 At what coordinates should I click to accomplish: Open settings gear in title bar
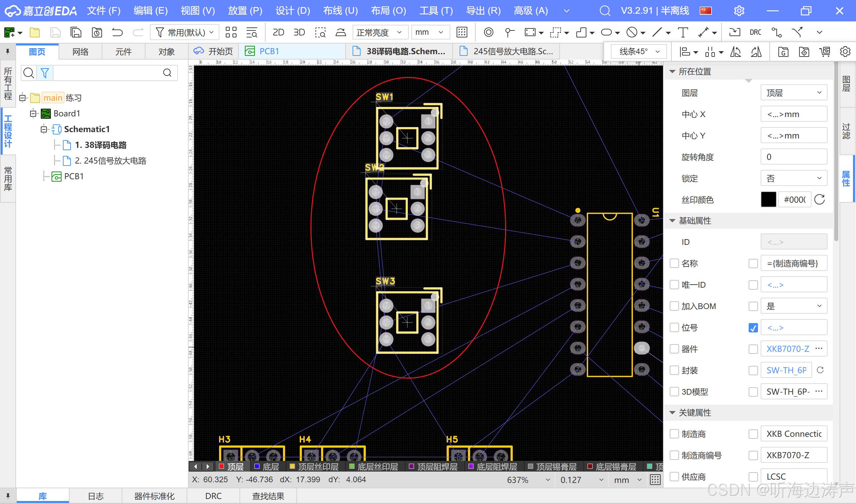click(x=739, y=11)
